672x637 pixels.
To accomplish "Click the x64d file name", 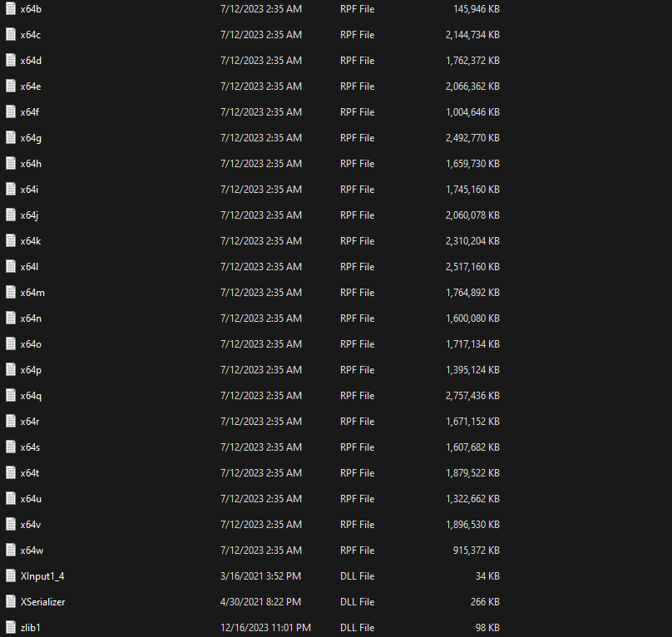I will click(x=31, y=61).
